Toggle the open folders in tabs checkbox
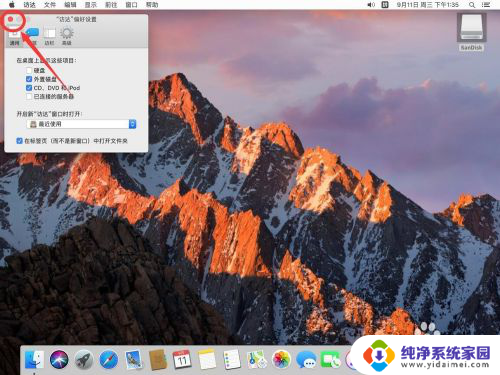500x375 pixels. point(20,141)
